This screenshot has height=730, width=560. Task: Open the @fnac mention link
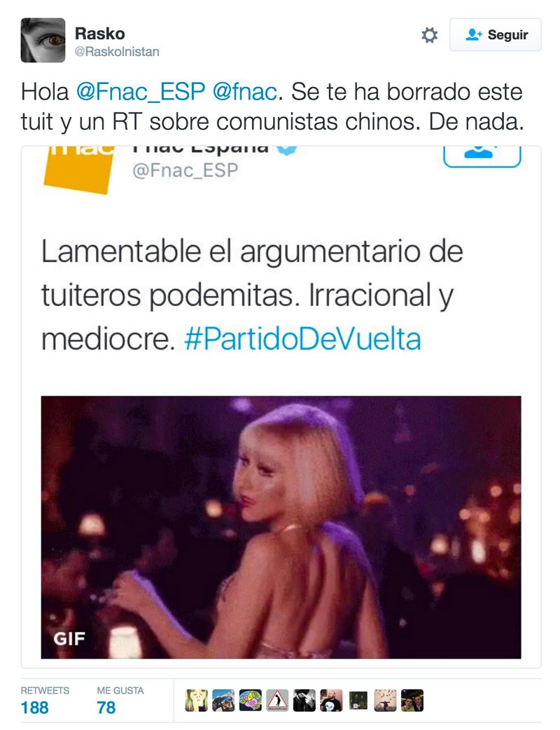point(245,92)
